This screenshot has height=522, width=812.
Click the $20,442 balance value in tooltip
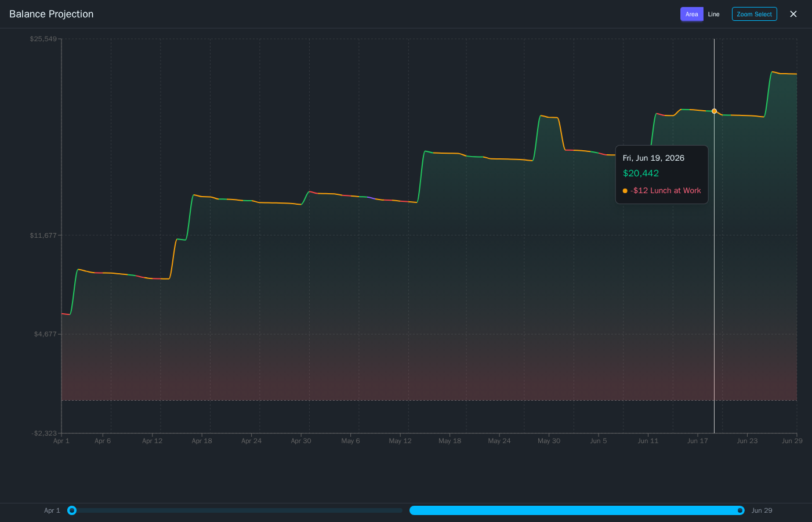640,173
